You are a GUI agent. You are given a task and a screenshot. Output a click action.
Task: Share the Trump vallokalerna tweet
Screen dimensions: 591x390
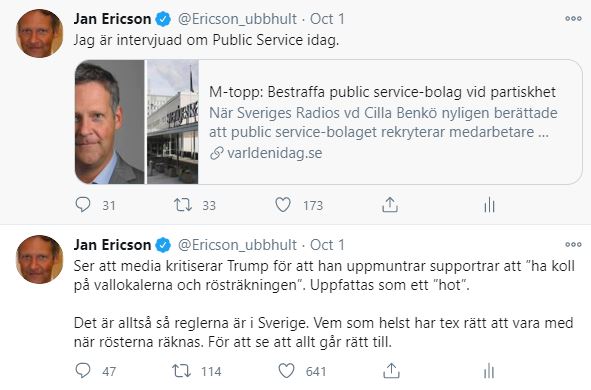pyautogui.click(x=391, y=371)
